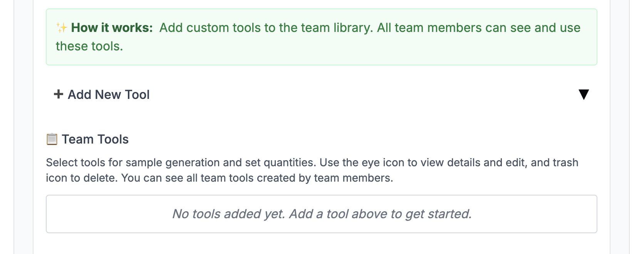Select the Team Tools section heading
Viewport: 644px width, 254px height.
(x=95, y=139)
